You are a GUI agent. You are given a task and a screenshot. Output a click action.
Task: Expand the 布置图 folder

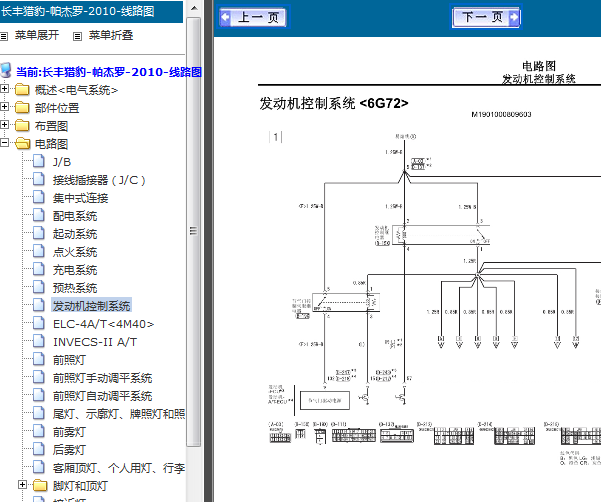click(4, 125)
